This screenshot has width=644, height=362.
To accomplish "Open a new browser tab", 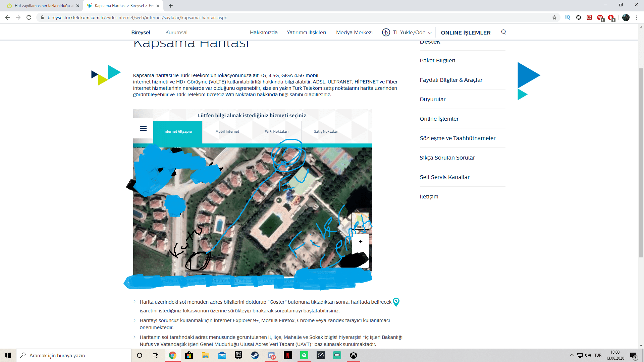I will pos(171,6).
